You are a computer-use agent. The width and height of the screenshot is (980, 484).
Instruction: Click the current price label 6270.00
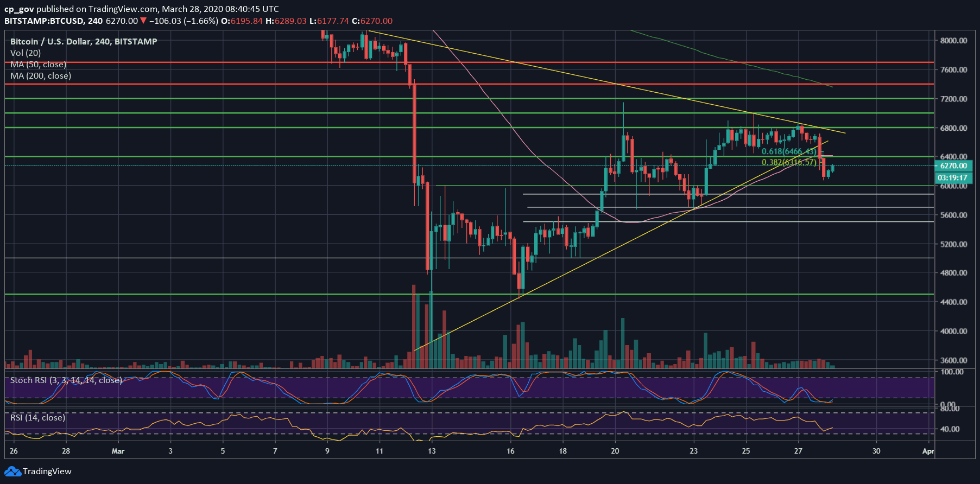tap(953, 166)
